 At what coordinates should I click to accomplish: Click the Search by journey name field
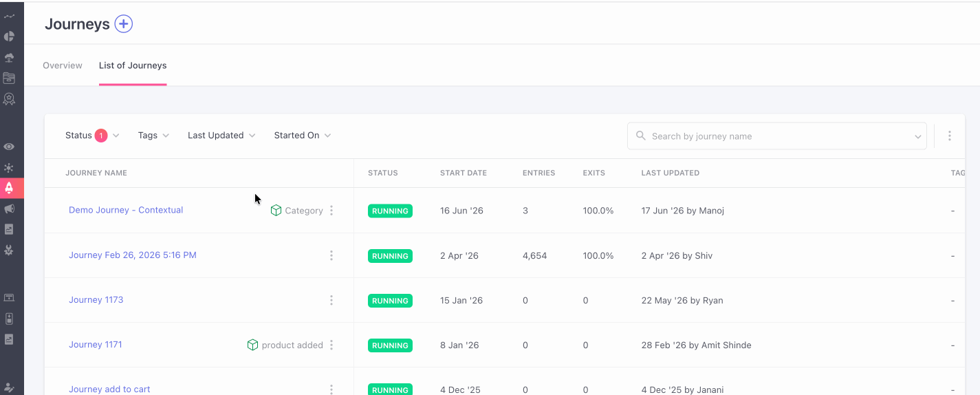[777, 136]
